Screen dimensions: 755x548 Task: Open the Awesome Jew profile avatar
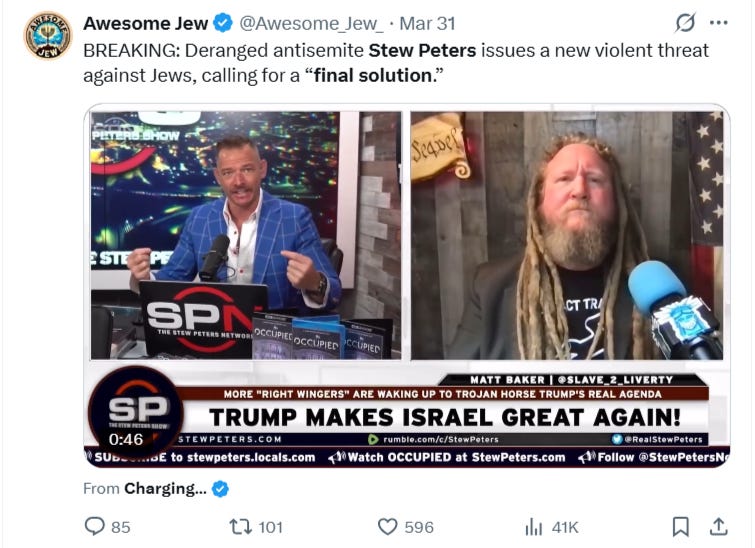48,36
